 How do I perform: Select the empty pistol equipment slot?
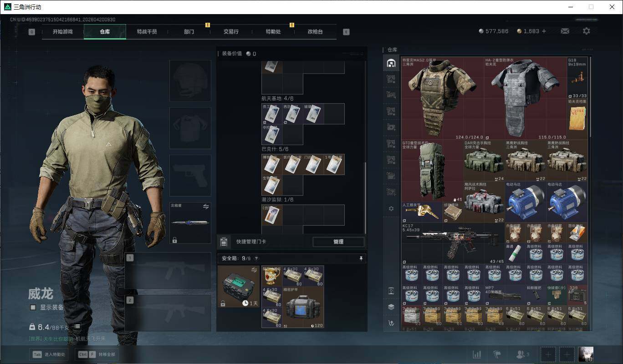point(190,176)
